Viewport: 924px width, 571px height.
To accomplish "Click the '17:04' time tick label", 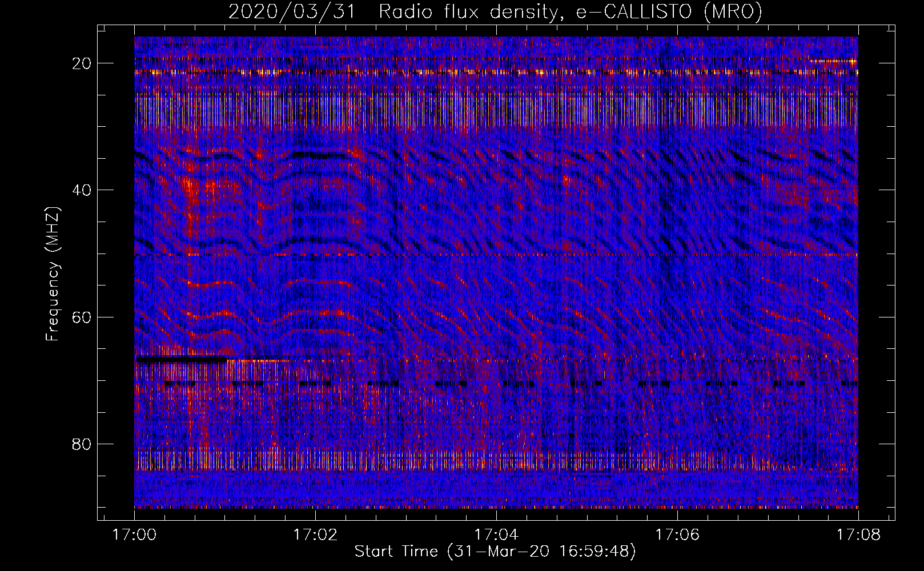I will (x=497, y=534).
